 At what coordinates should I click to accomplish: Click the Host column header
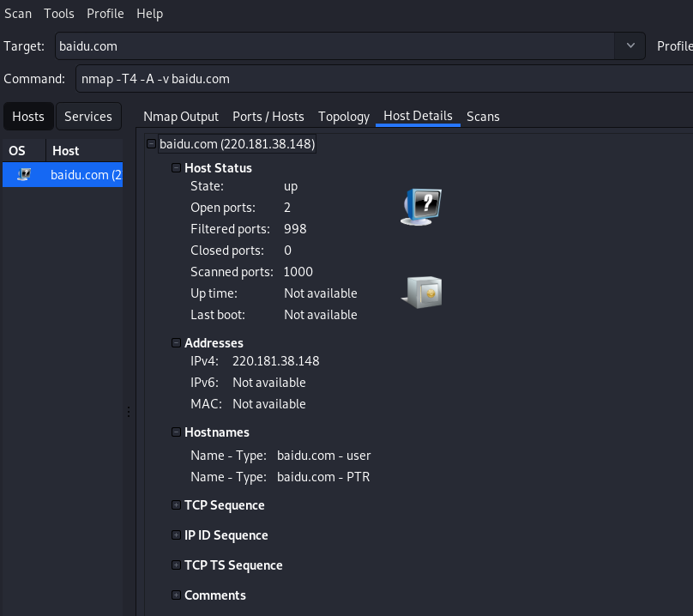click(x=84, y=151)
